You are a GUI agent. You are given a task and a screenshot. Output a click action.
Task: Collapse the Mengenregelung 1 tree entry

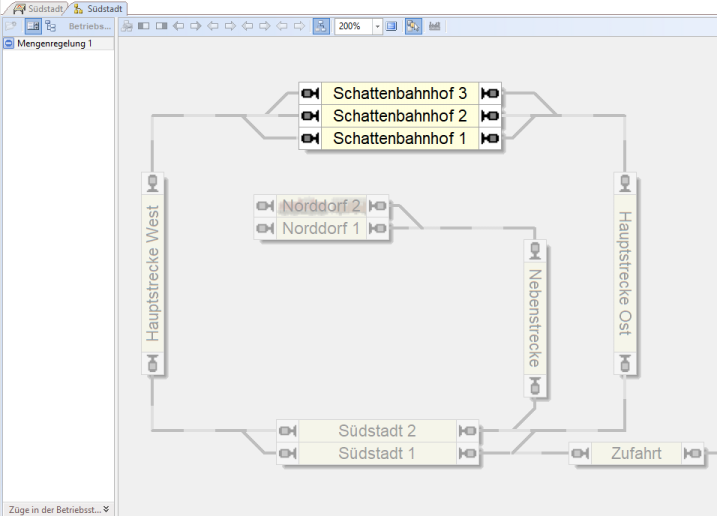point(9,44)
